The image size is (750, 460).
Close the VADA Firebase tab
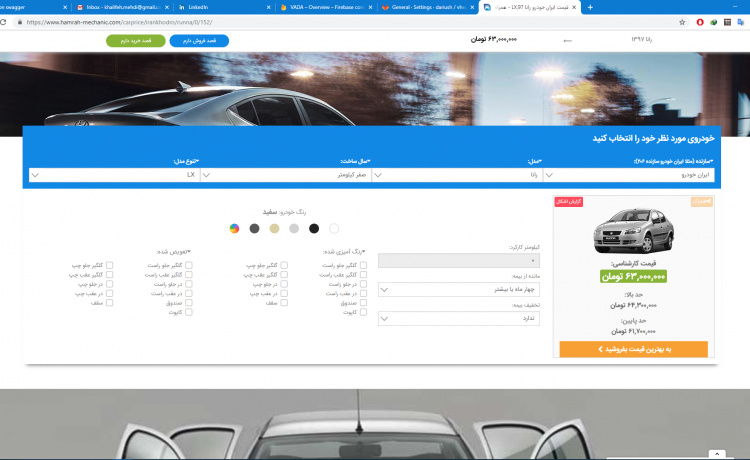370,7
